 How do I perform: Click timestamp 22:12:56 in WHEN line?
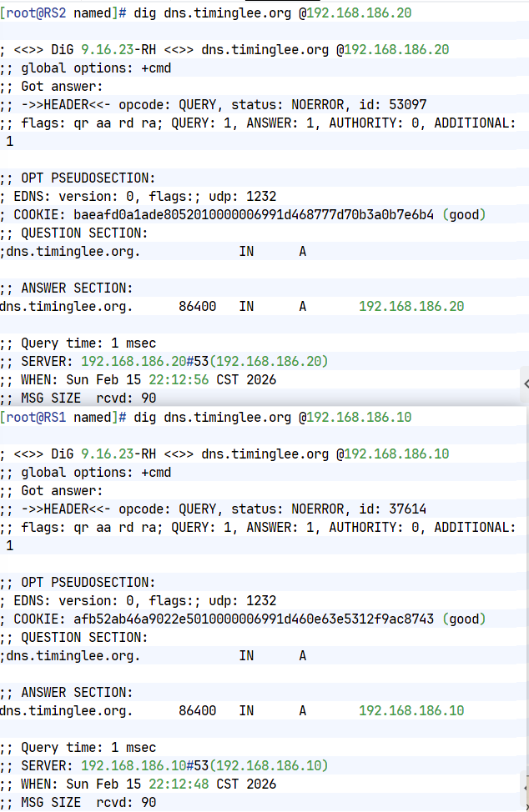(x=179, y=380)
